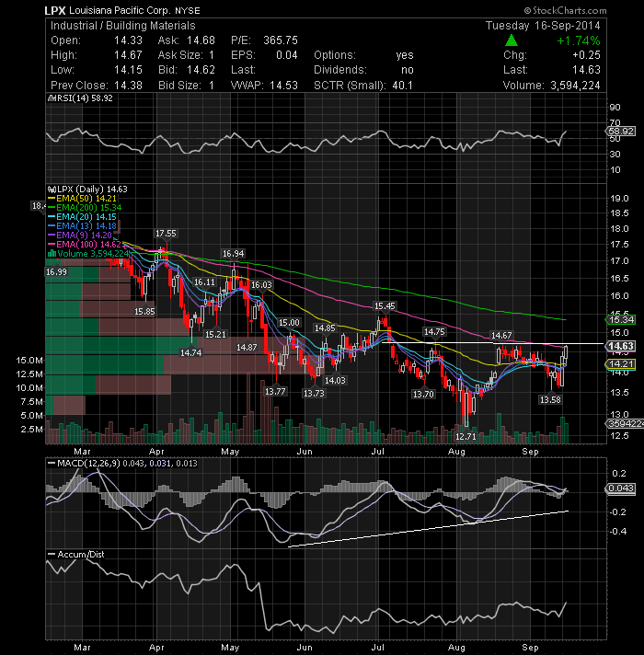644x655 pixels.
Task: Click the 3594224 volume tag on axis
Action: click(625, 423)
